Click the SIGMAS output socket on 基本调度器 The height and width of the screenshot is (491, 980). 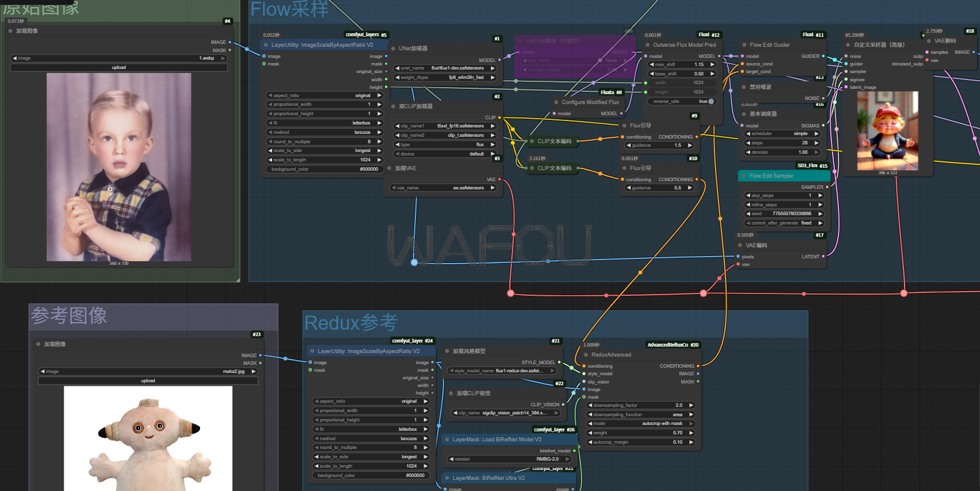coord(823,126)
